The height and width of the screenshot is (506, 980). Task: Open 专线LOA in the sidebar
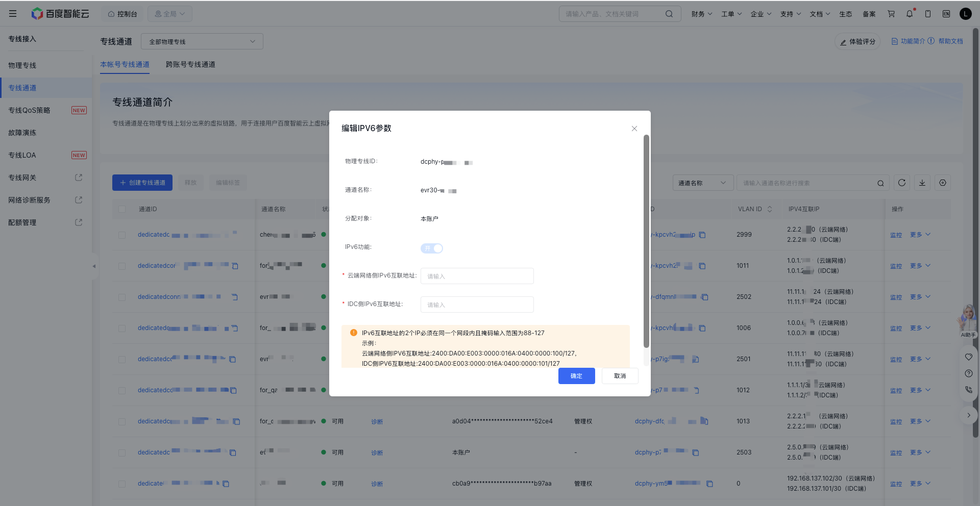[x=46, y=155]
